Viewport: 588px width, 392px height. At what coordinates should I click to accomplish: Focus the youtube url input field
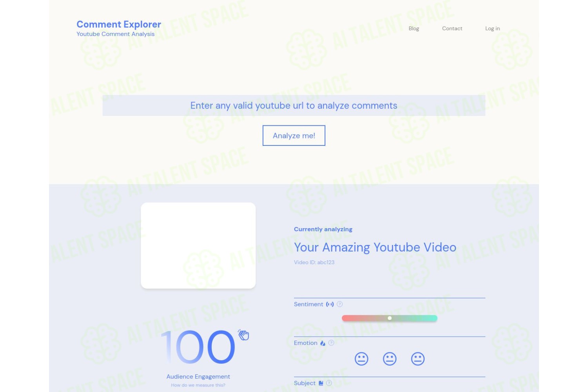pos(294,105)
